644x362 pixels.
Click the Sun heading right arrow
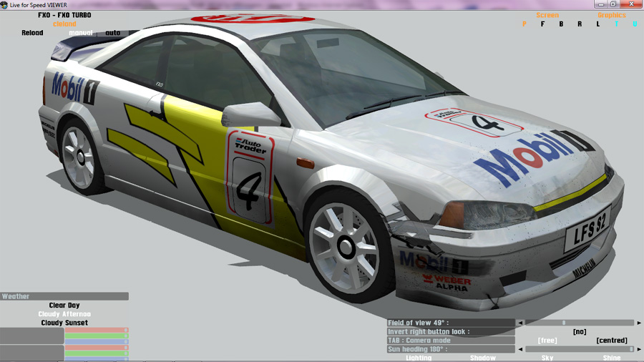click(639, 349)
